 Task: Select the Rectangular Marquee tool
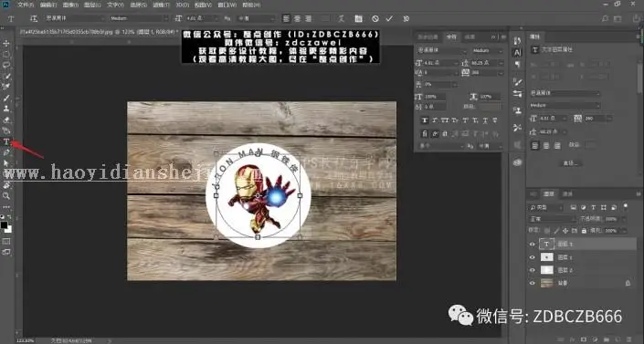(x=6, y=54)
